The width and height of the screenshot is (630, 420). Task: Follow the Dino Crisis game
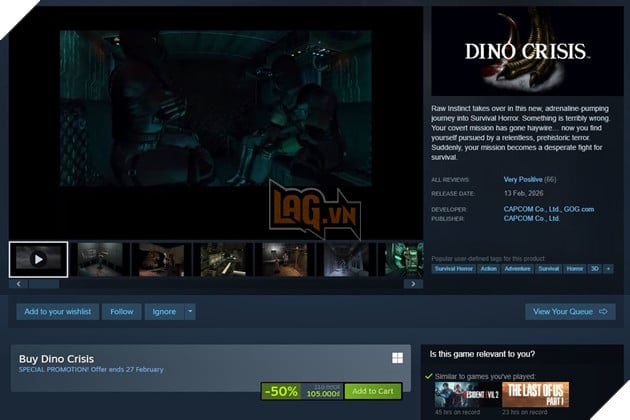click(122, 311)
